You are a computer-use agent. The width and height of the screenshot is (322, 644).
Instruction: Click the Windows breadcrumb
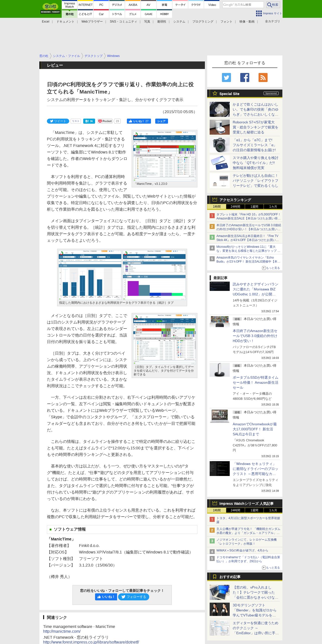(113, 56)
